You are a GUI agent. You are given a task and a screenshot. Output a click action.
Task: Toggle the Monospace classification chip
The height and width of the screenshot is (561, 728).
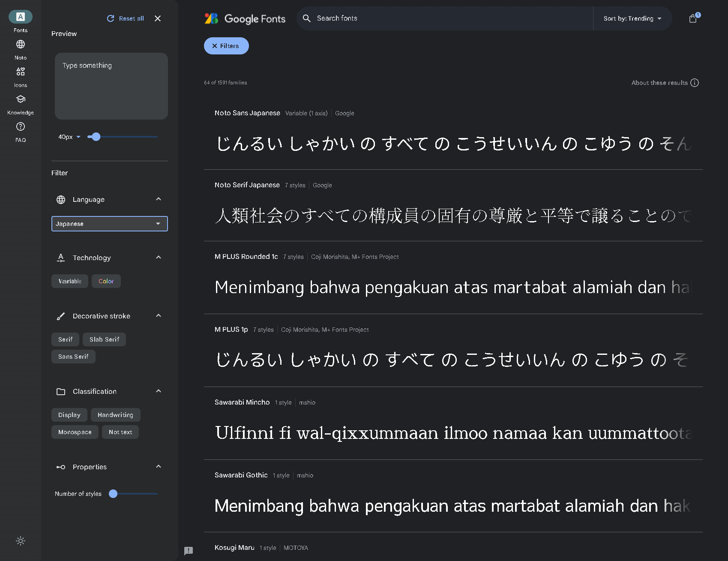[75, 432]
